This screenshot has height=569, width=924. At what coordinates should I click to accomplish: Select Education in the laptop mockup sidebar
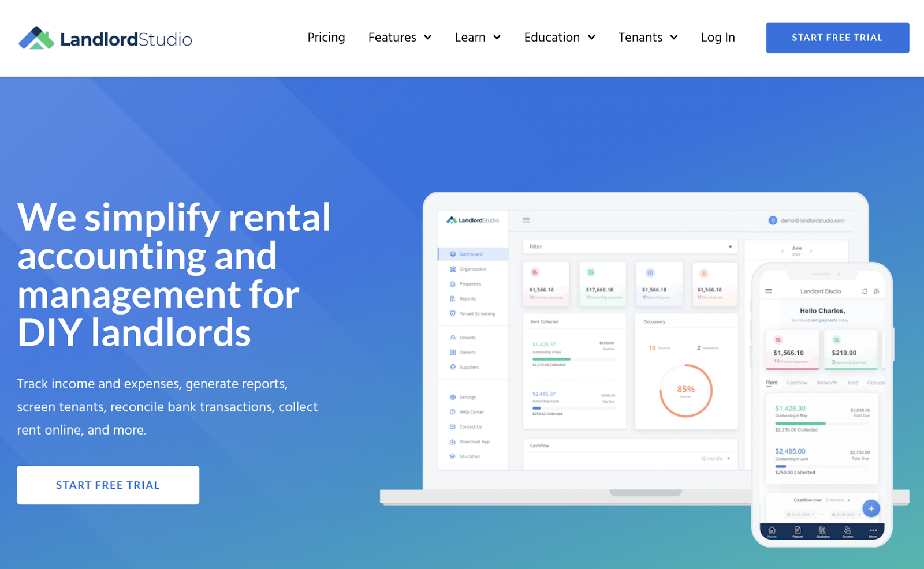point(465,456)
